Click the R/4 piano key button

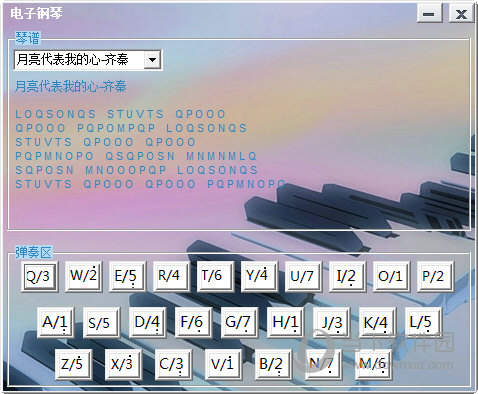171,277
